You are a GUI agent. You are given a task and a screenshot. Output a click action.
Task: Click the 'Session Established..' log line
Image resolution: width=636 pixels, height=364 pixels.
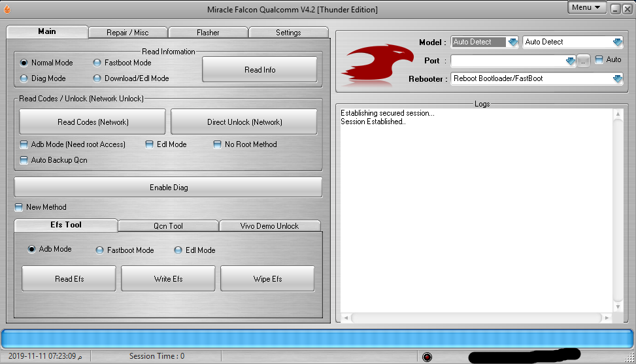click(373, 122)
